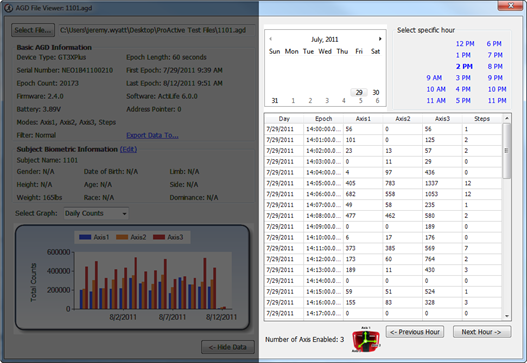This screenshot has height=363, width=527.
Task: Click the Axis3 red legend swatch
Action: [x=159, y=237]
